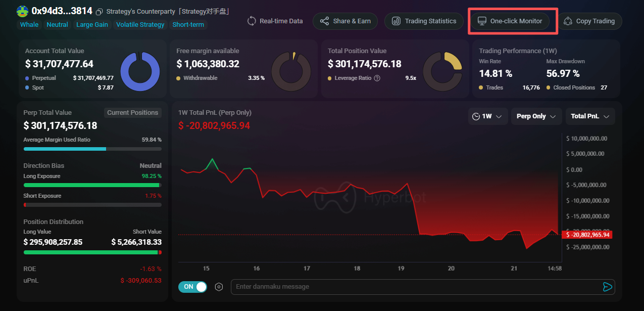
Task: Focus the Enter danmaku message field
Action: [x=414, y=287]
